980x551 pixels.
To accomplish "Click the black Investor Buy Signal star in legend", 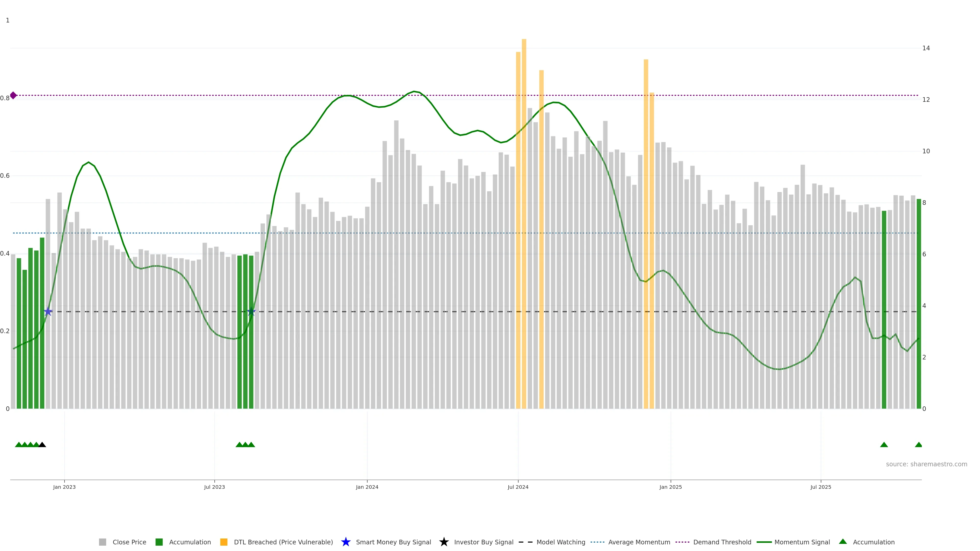I will click(444, 542).
